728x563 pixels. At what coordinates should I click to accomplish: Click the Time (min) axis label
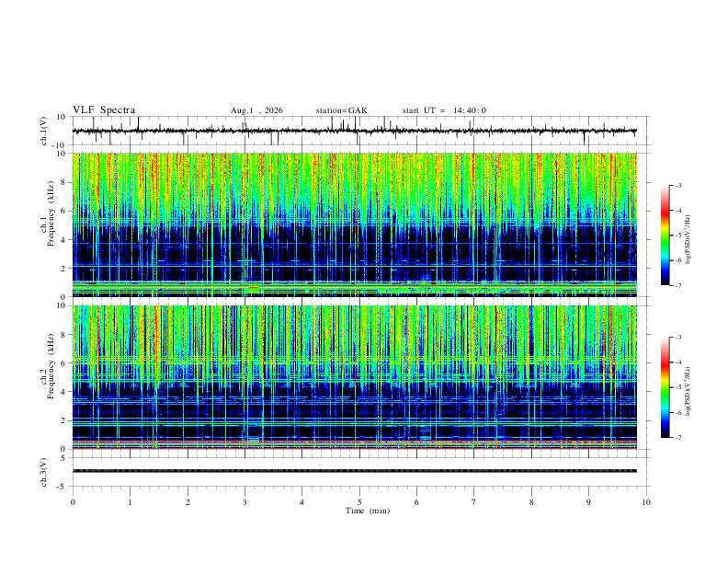click(368, 511)
